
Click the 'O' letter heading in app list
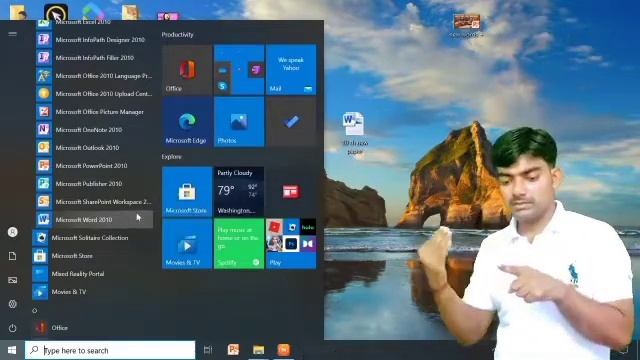(35, 311)
